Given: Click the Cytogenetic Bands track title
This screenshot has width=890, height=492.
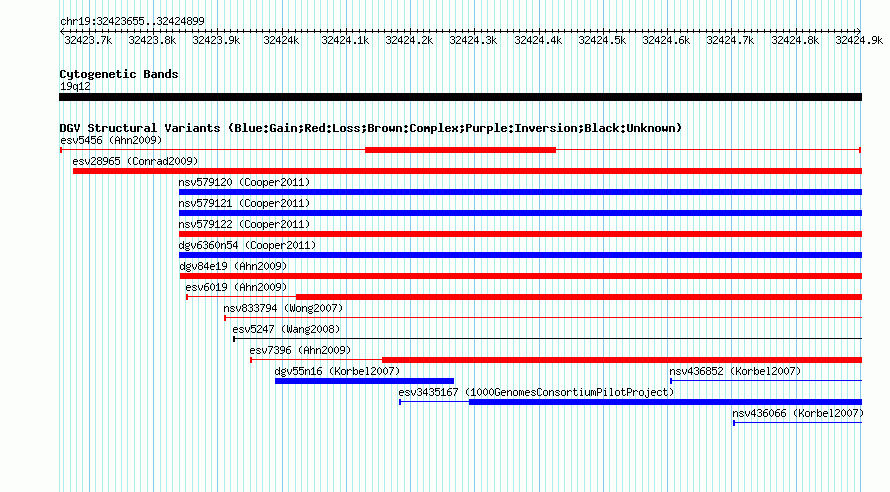Looking at the screenshot, I should [x=119, y=74].
